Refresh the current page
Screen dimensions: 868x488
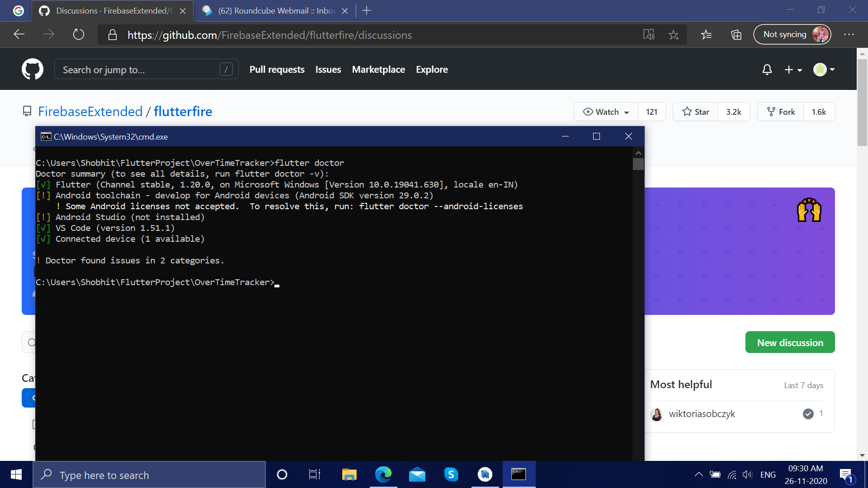(79, 34)
